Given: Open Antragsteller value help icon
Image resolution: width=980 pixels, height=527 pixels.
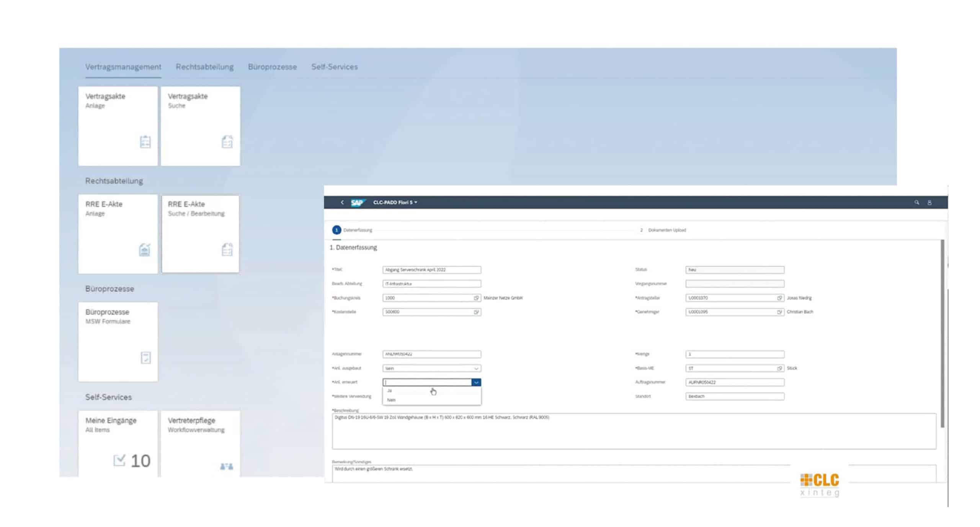Looking at the screenshot, I should (779, 298).
